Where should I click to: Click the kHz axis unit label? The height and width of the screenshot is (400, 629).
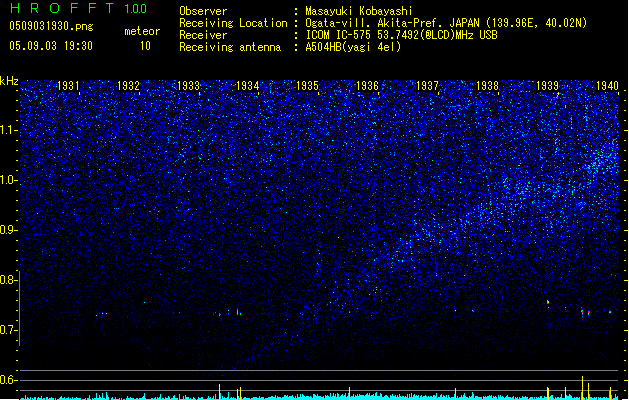tap(9, 81)
